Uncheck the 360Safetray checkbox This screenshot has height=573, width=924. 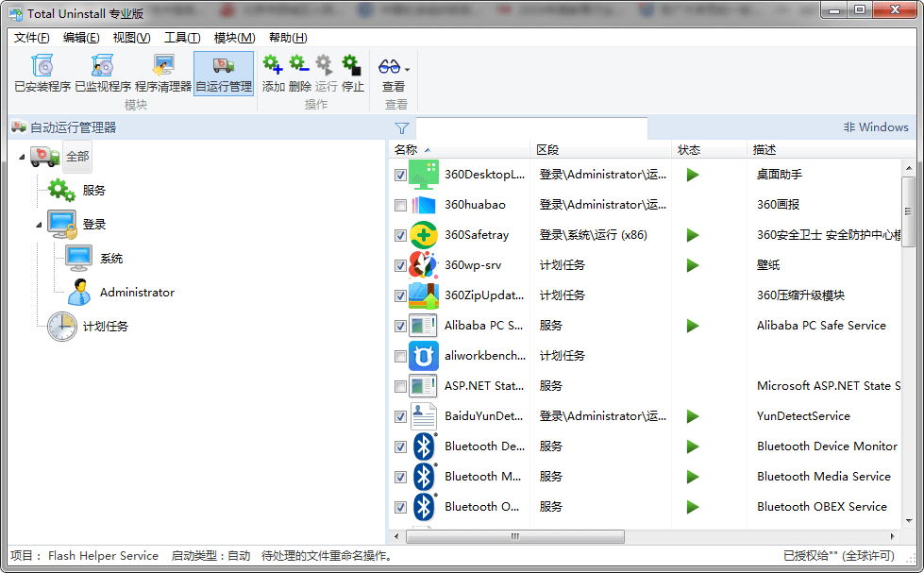pyautogui.click(x=401, y=235)
